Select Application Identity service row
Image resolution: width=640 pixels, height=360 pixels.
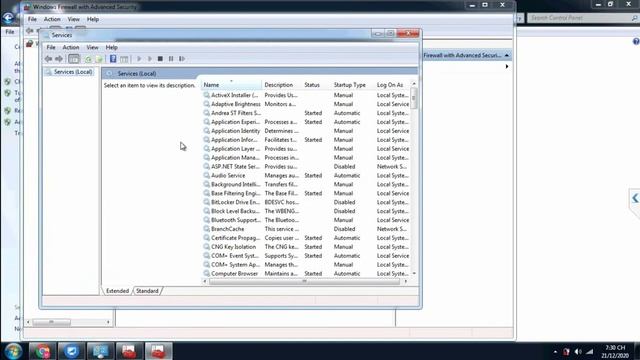[307, 131]
